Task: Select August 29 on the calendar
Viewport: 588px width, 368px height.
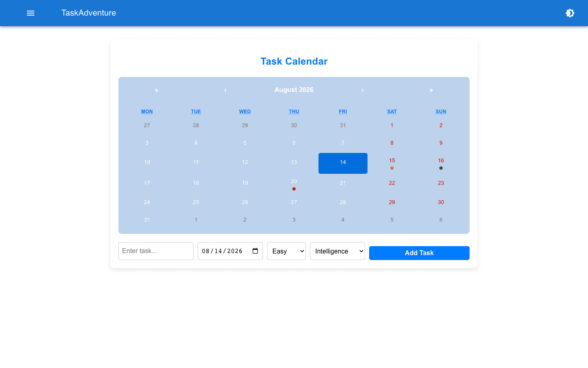Action: 392,202
